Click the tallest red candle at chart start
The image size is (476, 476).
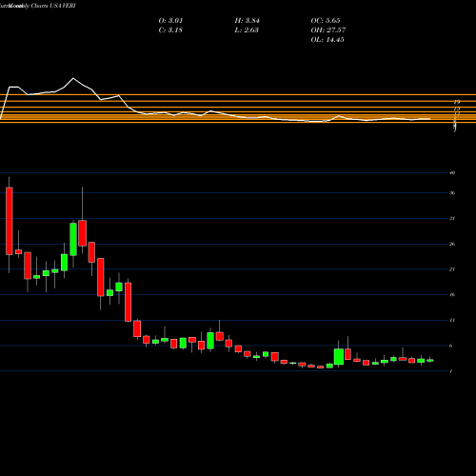coord(10,221)
